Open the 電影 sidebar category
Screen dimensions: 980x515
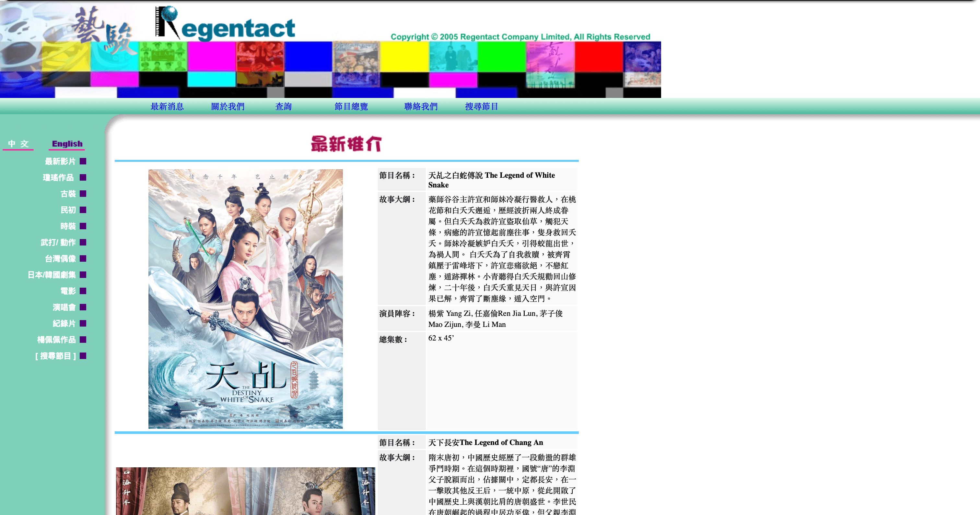point(68,291)
